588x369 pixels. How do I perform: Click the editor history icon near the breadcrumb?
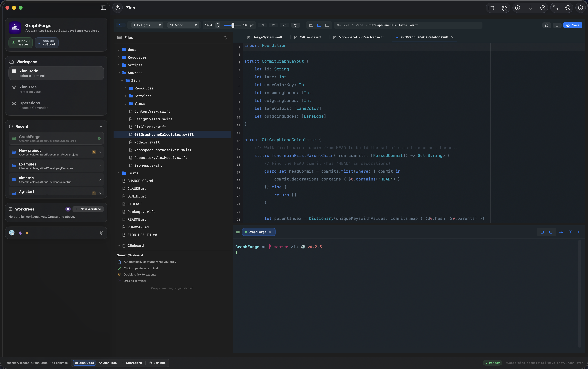pos(295,25)
